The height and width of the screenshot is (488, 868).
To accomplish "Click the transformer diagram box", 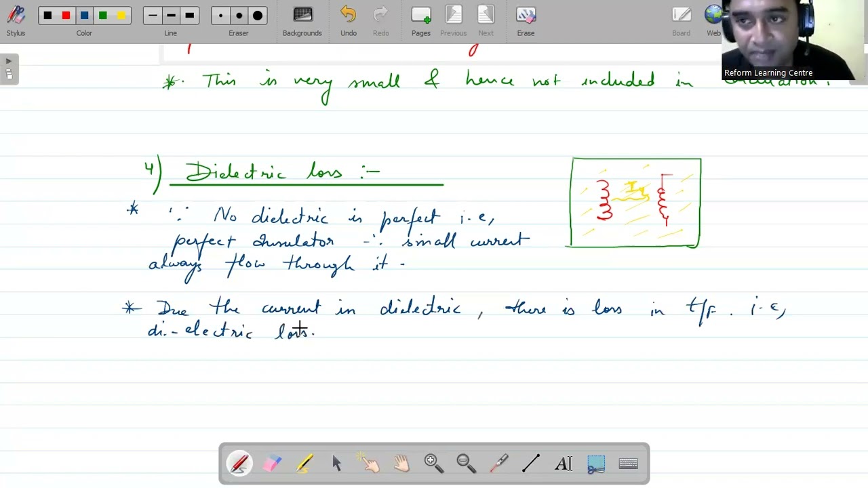I will coord(636,203).
